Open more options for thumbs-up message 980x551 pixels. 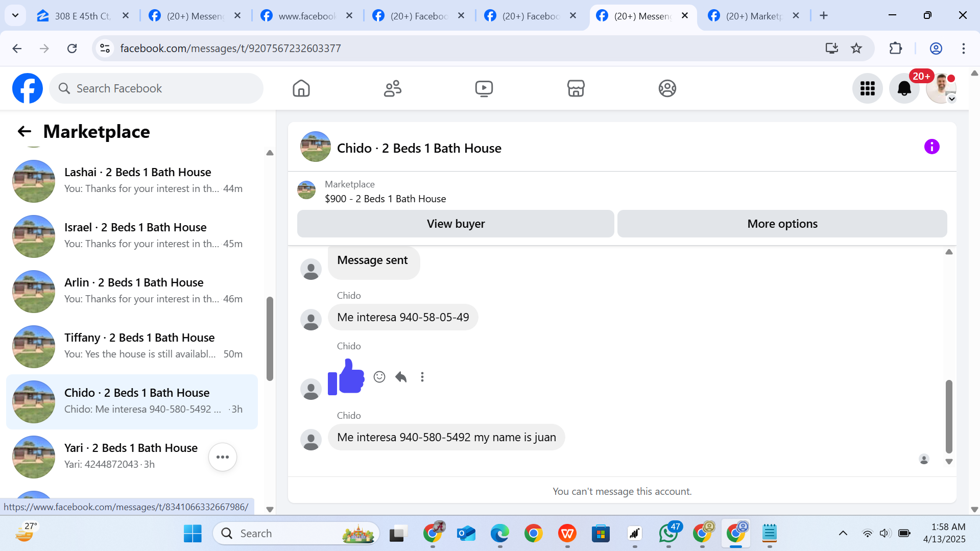[422, 377]
